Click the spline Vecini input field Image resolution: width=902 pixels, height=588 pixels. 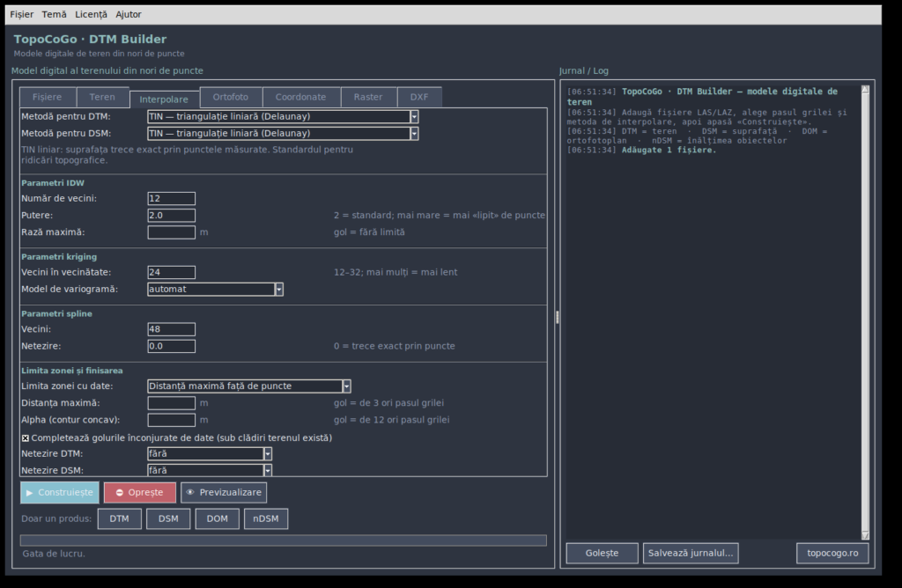(x=172, y=329)
